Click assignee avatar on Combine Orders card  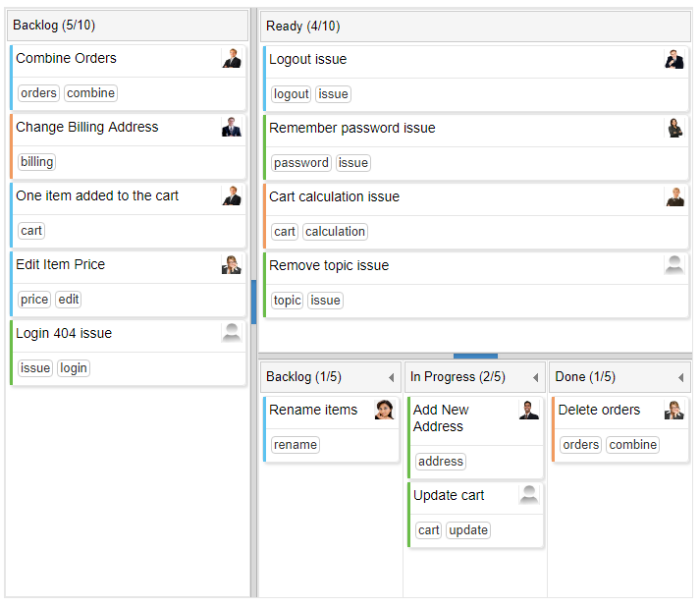232,59
